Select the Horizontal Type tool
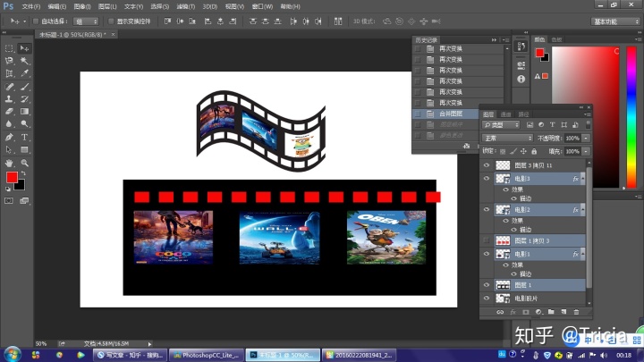This screenshot has width=644, height=362. pyautogui.click(x=25, y=137)
